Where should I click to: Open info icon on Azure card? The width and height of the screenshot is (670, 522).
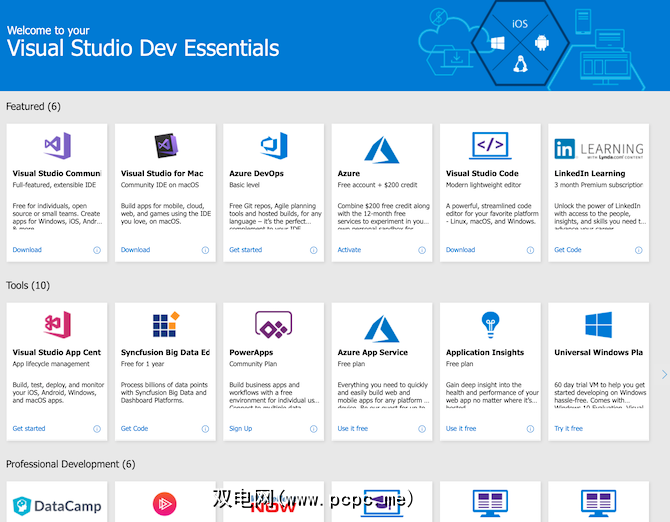pyautogui.click(x=422, y=250)
